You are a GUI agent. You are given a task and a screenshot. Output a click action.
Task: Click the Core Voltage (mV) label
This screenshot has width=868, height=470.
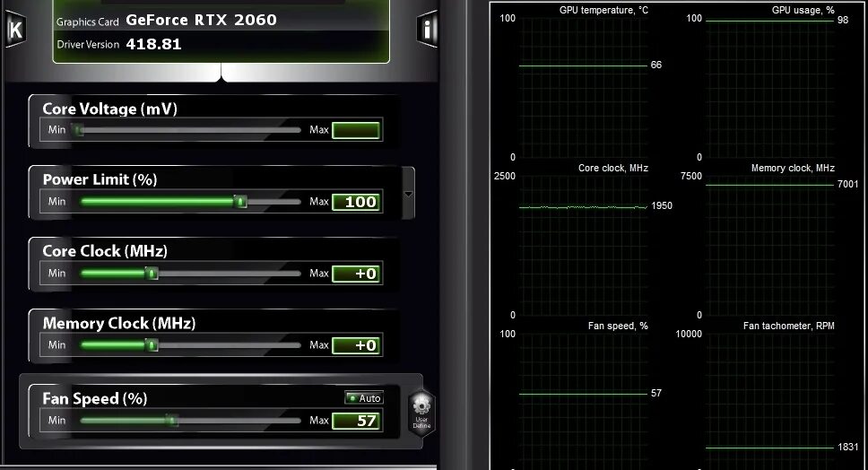(x=109, y=109)
